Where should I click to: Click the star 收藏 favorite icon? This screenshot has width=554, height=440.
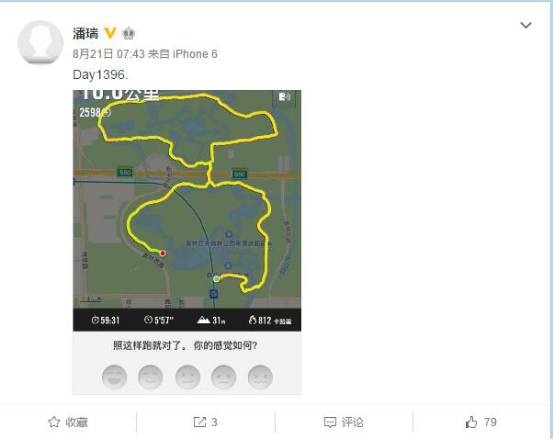[54, 422]
